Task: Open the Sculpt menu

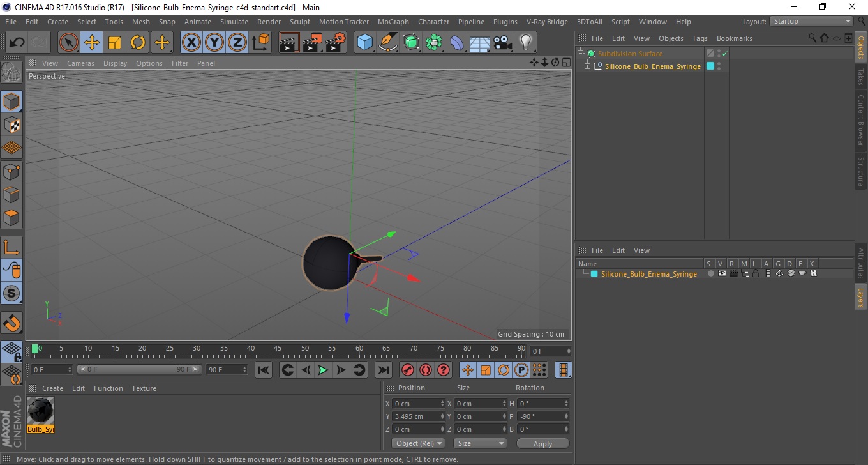Action: 300,22
